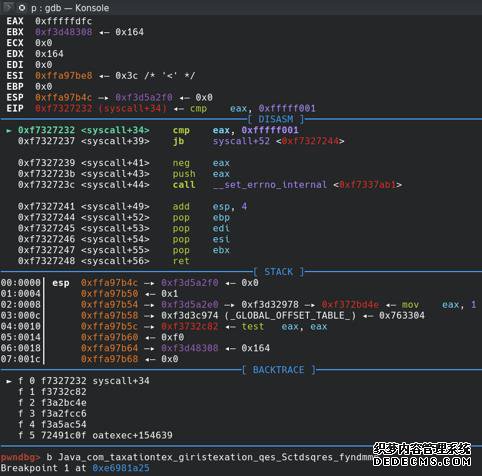This screenshot has width=482, height=476.
Task: Click the jb instruction at syscall+39
Action: [181, 141]
